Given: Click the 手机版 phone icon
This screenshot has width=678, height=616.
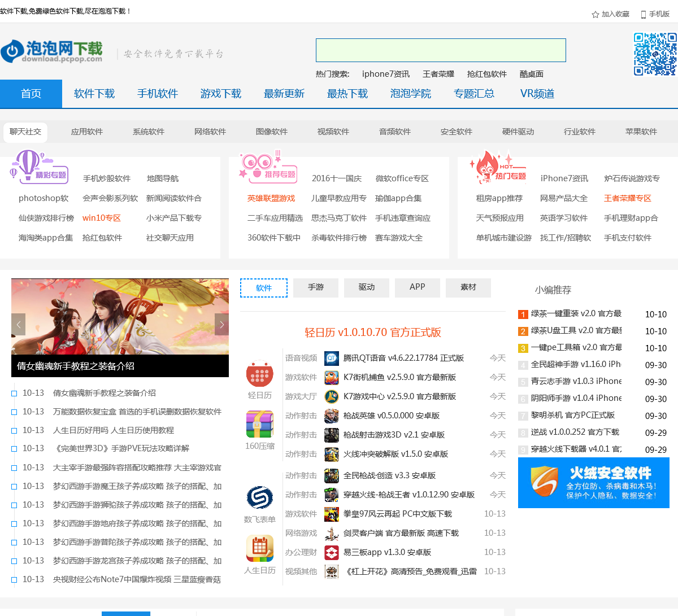Looking at the screenshot, I should click(643, 14).
